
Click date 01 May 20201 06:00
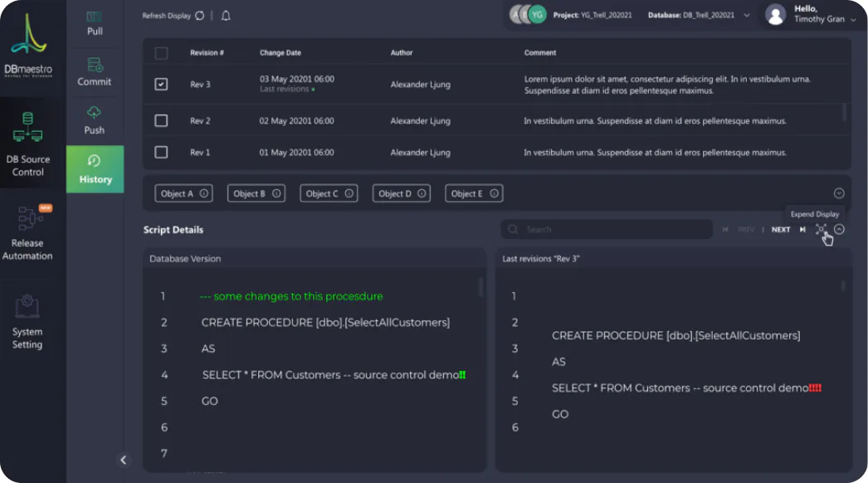coord(297,153)
